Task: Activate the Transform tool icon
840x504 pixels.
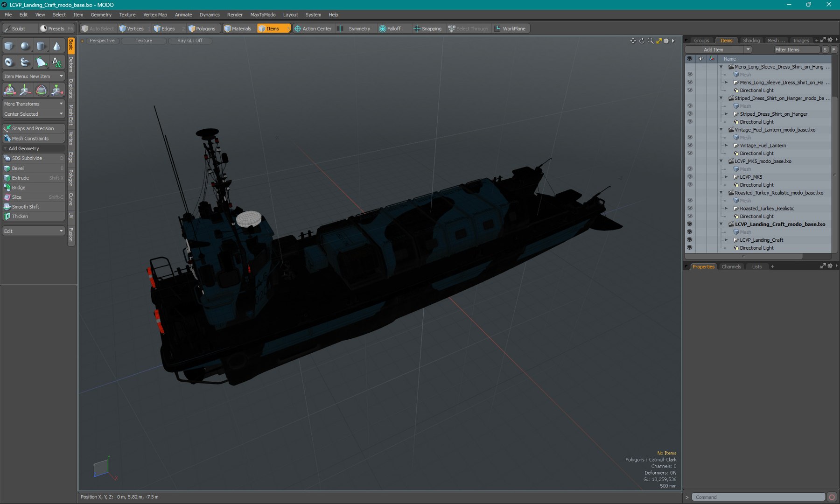Action: 10,90
